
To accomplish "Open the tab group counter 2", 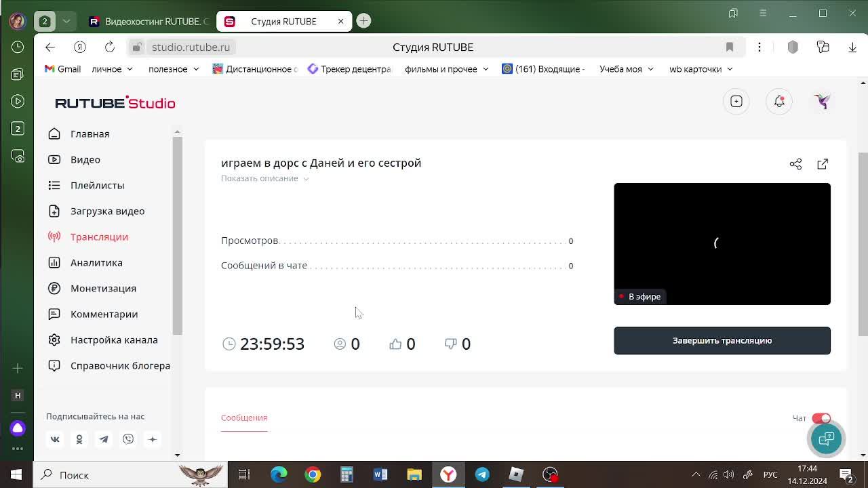I will click(45, 21).
